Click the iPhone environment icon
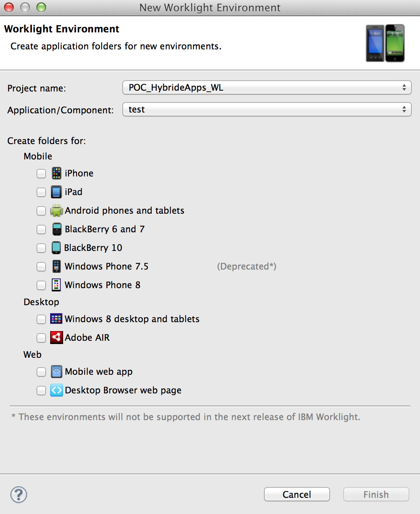The height and width of the screenshot is (514, 420). click(x=57, y=173)
